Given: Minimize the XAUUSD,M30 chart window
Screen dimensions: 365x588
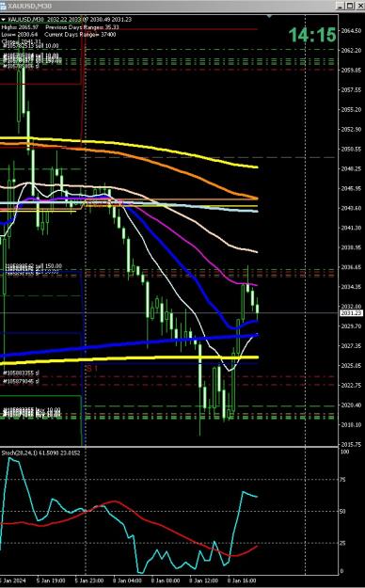Looking at the screenshot, I should (x=340, y=6).
